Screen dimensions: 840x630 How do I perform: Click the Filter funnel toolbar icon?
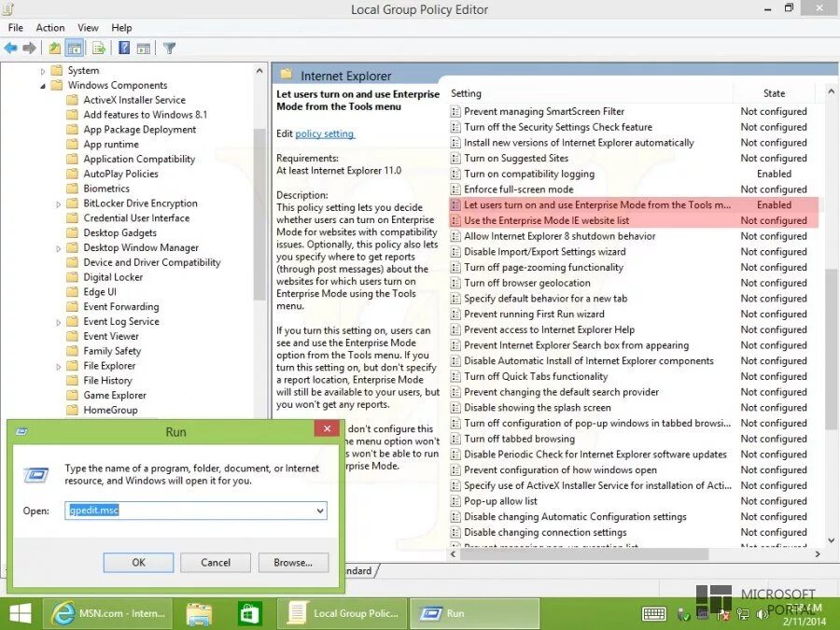[169, 49]
